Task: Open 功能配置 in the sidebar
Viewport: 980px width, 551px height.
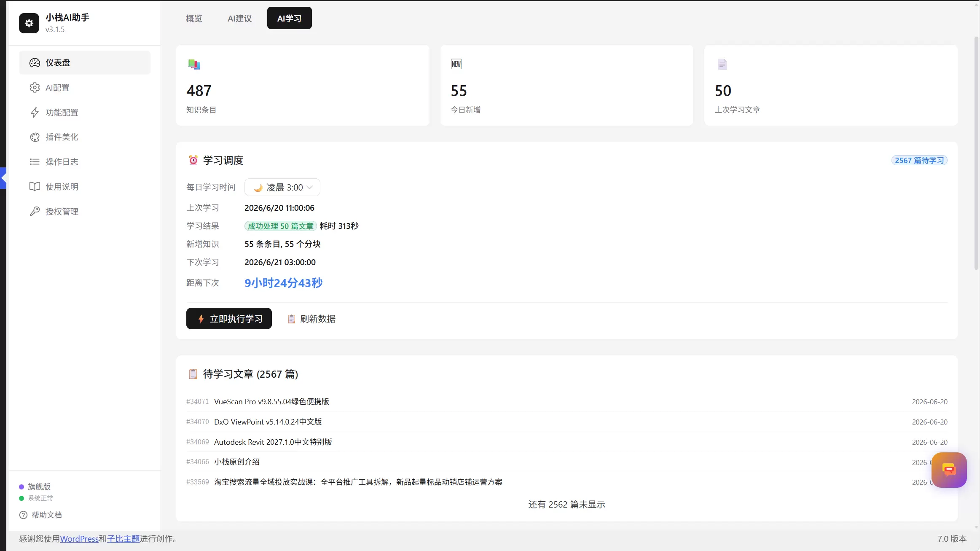Action: (x=85, y=113)
